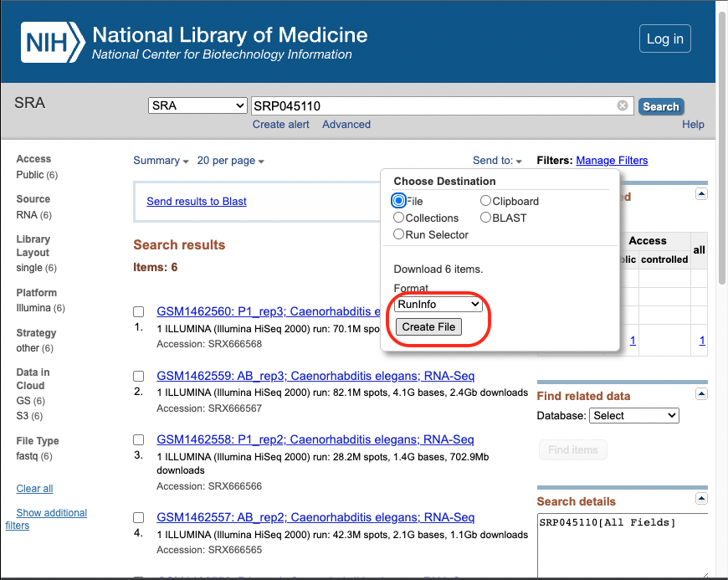Click the NIH logo
This screenshot has width=728, height=580.
tap(53, 42)
